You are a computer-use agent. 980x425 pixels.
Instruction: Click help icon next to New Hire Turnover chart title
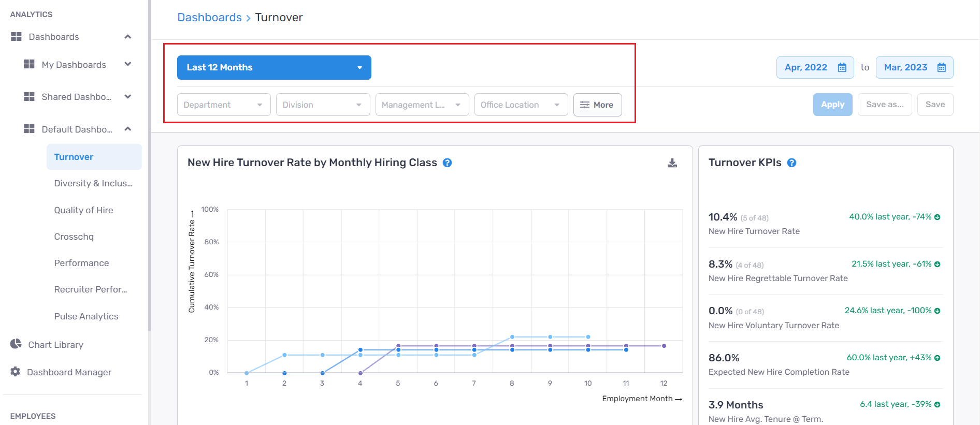coord(448,163)
